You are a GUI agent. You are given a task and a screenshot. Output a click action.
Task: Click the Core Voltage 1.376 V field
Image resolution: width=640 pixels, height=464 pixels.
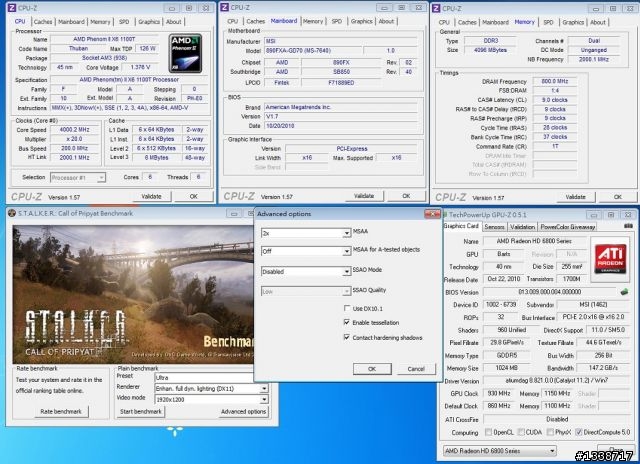(140, 67)
